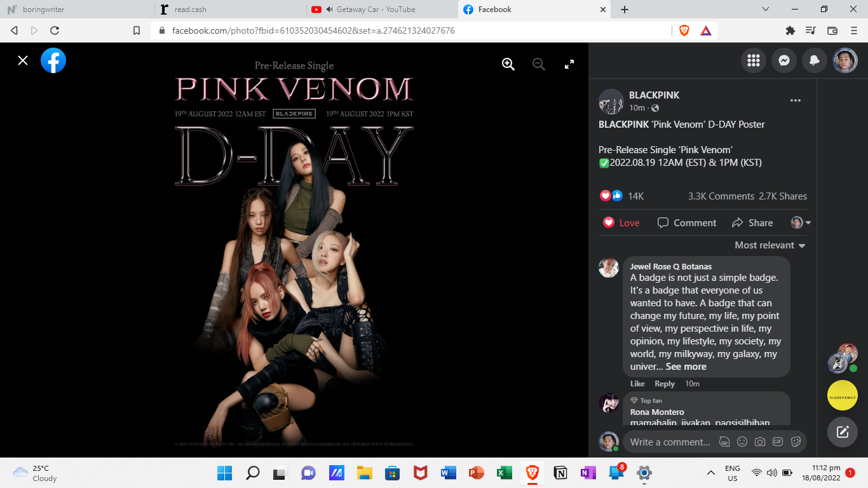Start a new message with compose icon

pos(843,432)
